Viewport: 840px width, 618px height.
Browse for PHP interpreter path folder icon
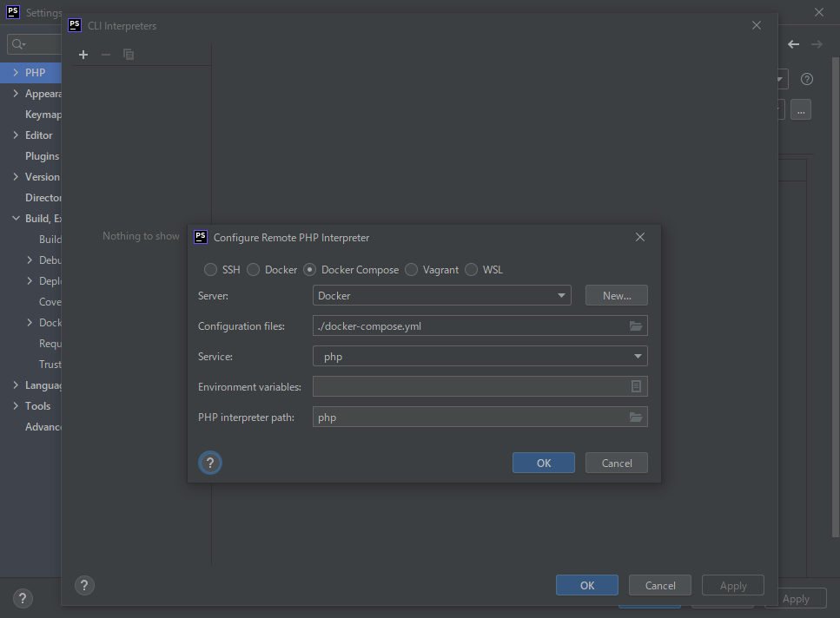click(636, 417)
